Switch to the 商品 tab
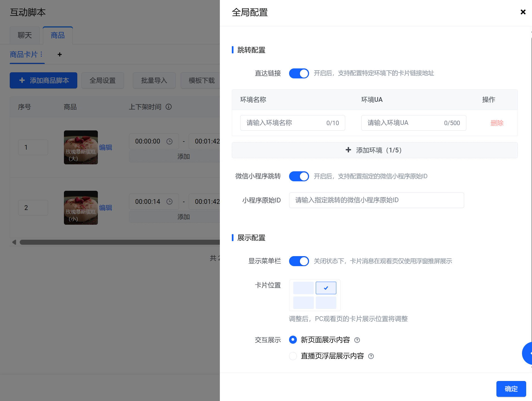This screenshot has width=532, height=401. [x=58, y=35]
